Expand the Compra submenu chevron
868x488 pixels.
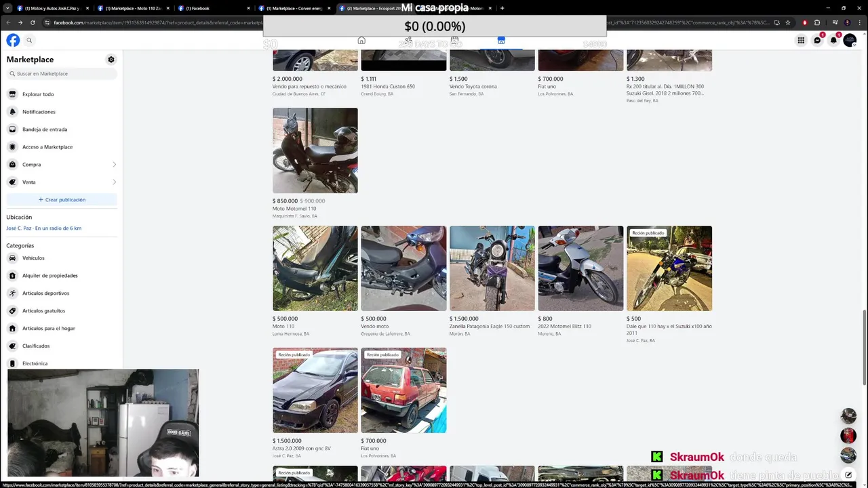[114, 165]
